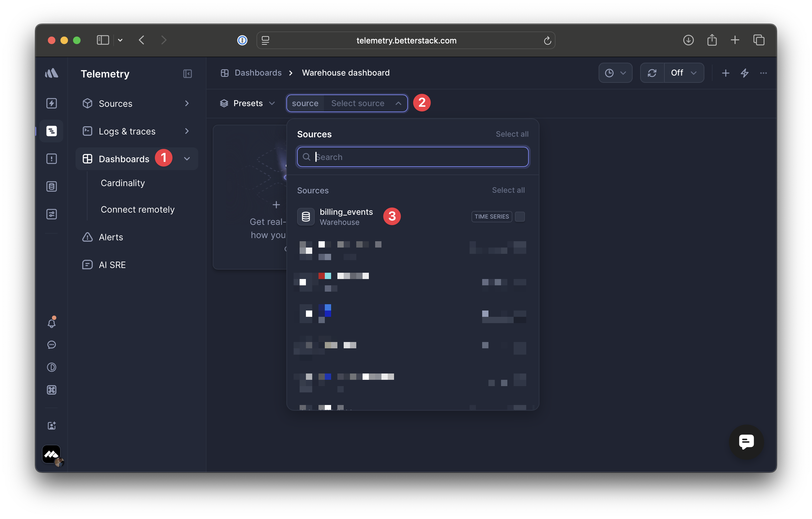Expand the Presets dropdown
Image resolution: width=812 pixels, height=519 pixels.
pyautogui.click(x=247, y=103)
